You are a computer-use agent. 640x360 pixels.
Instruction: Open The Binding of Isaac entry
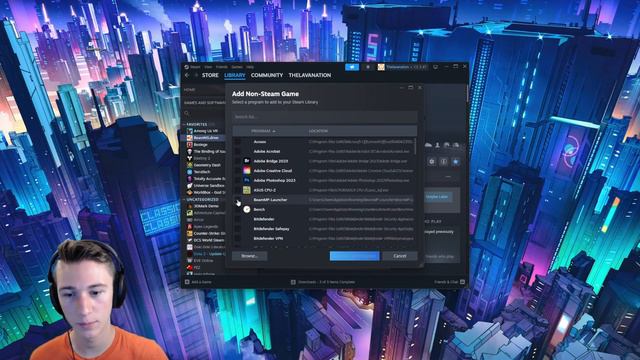tap(206, 151)
